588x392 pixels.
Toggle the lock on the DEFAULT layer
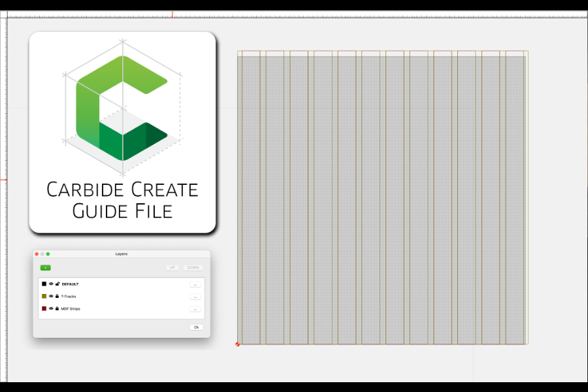[x=57, y=284]
